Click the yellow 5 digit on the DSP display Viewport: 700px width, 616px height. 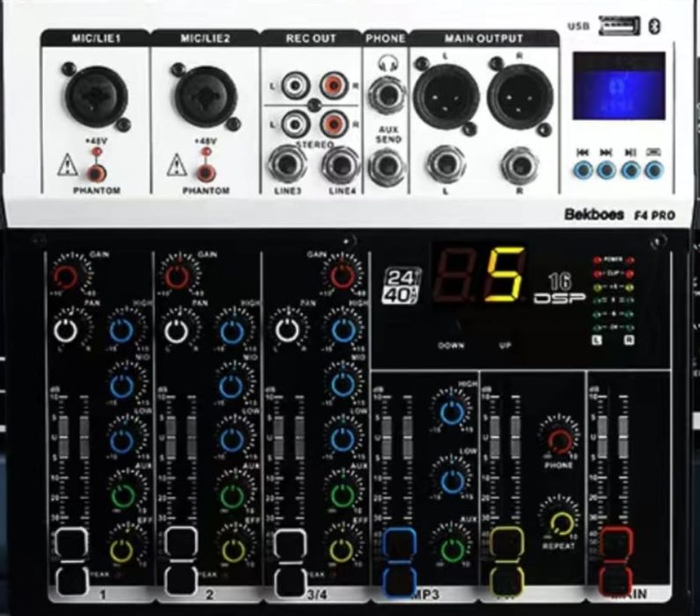[x=505, y=275]
